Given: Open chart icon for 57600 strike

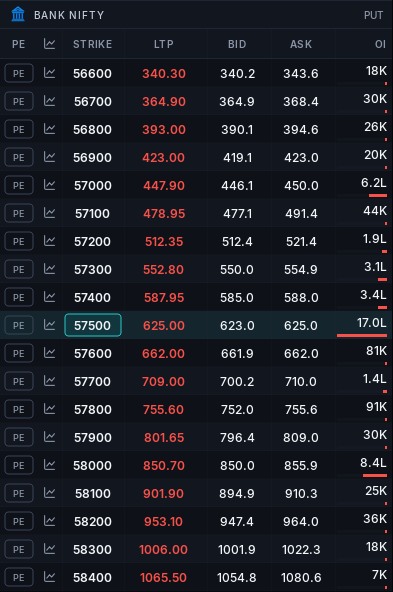Looking at the screenshot, I should pos(49,353).
